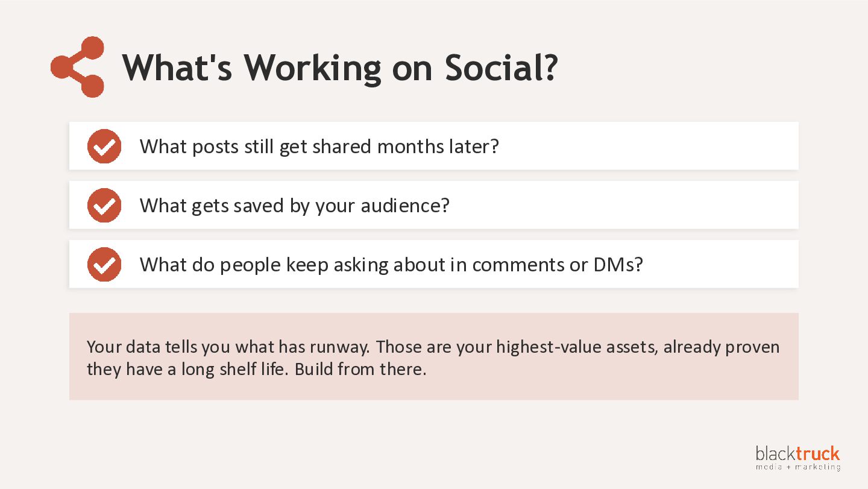
Task: Click the text What posts still get shared months later?
Action: [x=319, y=147]
